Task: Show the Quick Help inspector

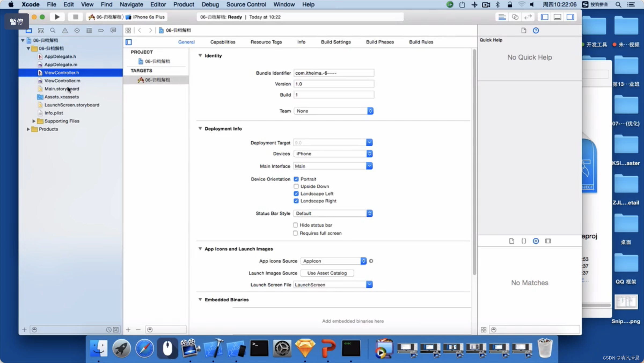Action: pyautogui.click(x=536, y=30)
